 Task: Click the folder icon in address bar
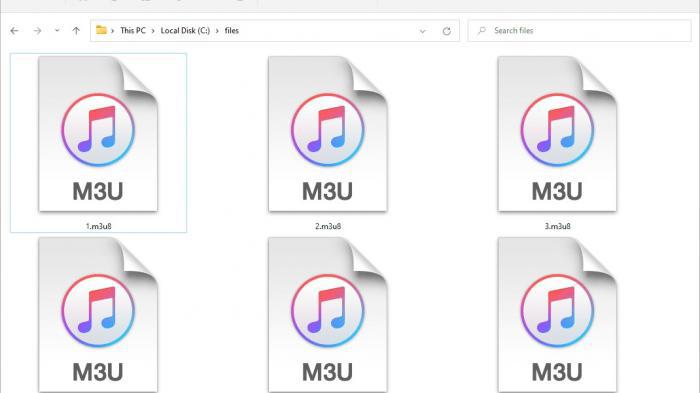[x=101, y=30]
